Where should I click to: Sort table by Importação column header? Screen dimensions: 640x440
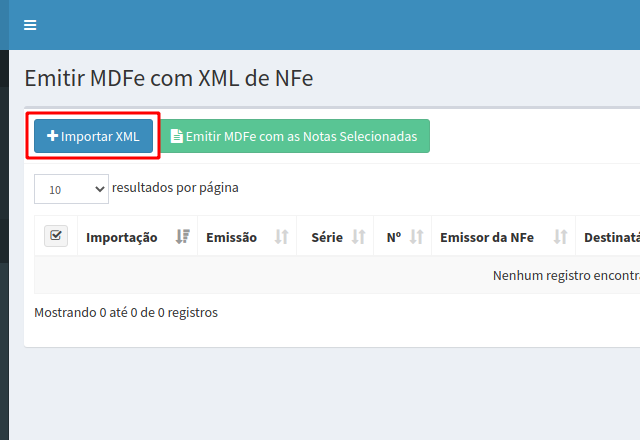pyautogui.click(x=122, y=237)
